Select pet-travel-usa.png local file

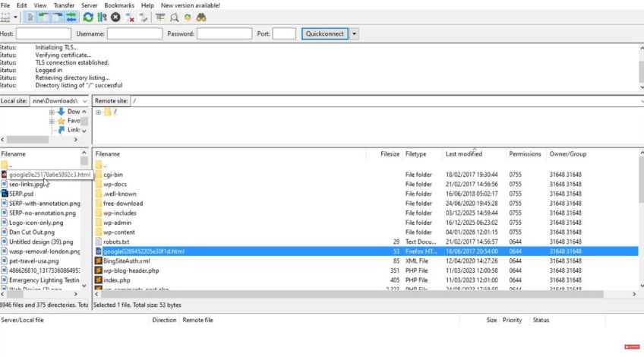coord(33,261)
